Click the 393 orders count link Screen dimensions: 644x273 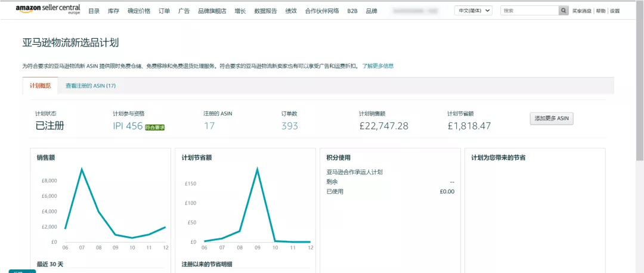click(289, 126)
